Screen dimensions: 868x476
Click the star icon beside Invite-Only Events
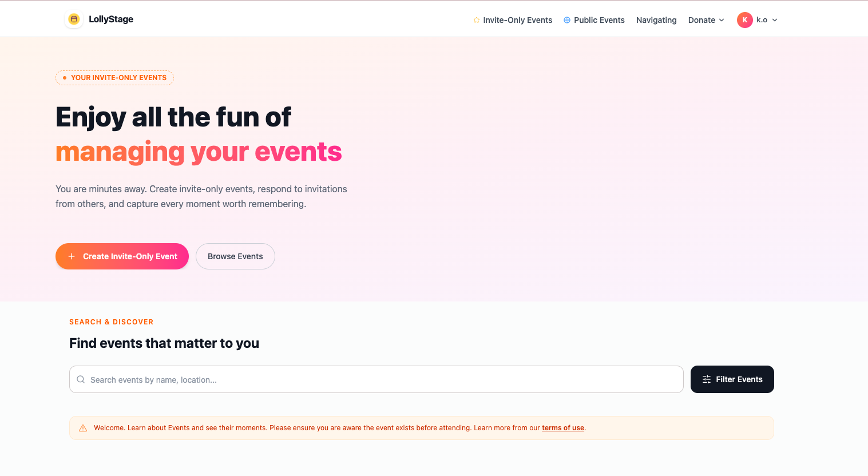476,20
